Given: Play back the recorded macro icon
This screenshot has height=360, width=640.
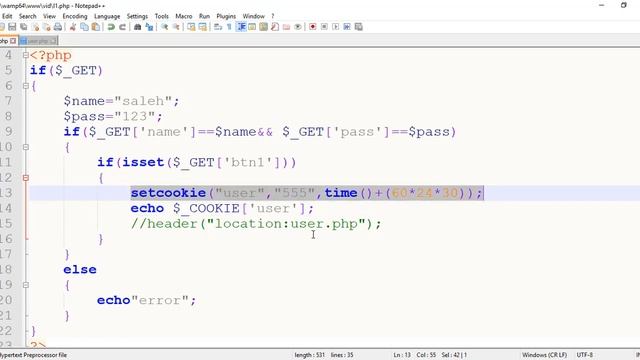Looking at the screenshot, I should [336, 27].
